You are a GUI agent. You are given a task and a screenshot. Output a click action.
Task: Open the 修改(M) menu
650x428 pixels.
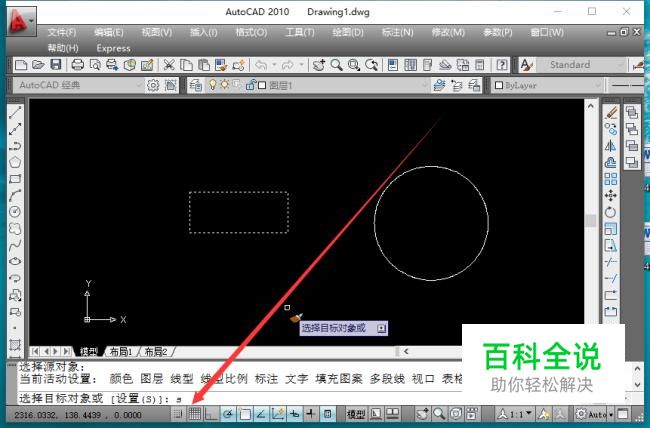(448, 32)
